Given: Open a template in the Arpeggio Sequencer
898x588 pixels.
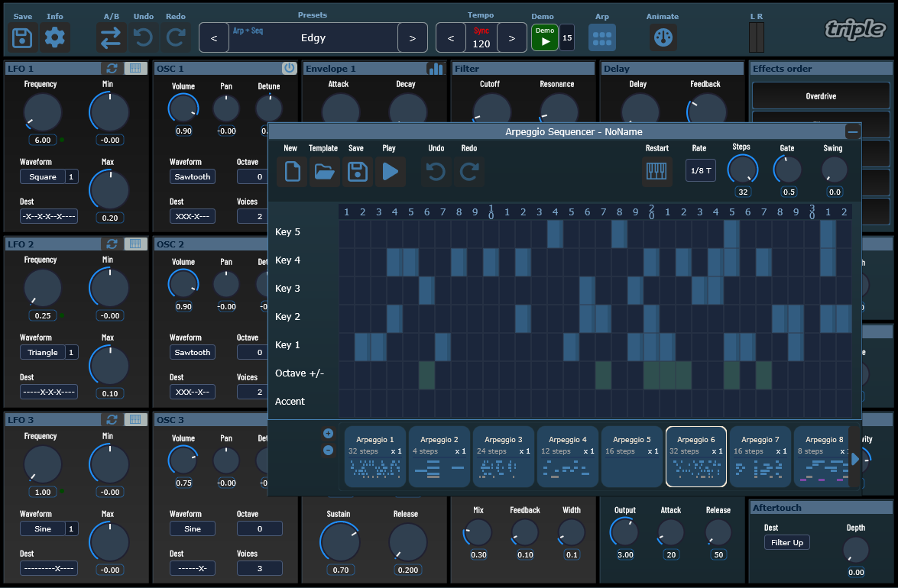Looking at the screenshot, I should click(x=324, y=172).
